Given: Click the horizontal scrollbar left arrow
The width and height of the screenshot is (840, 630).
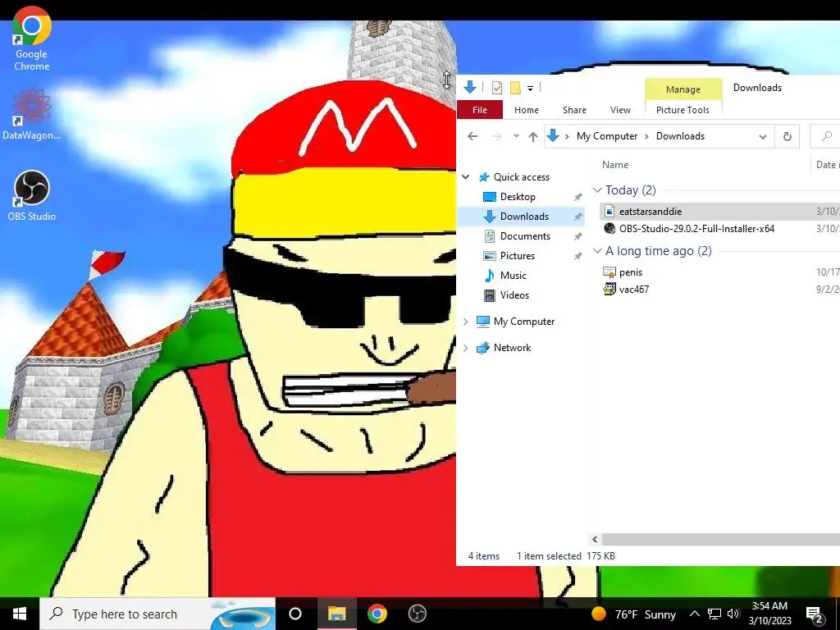Looking at the screenshot, I should [595, 540].
